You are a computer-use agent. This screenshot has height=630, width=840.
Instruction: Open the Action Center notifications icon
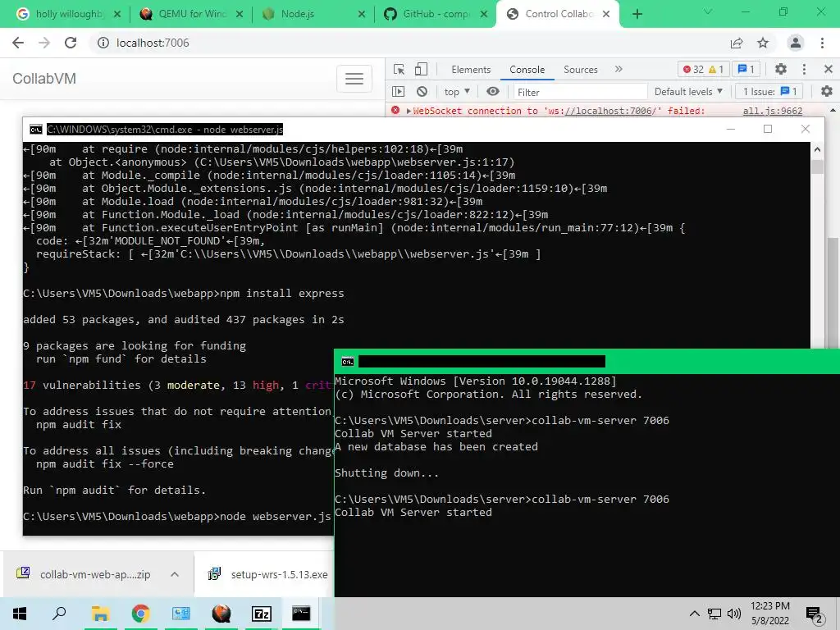(815, 614)
